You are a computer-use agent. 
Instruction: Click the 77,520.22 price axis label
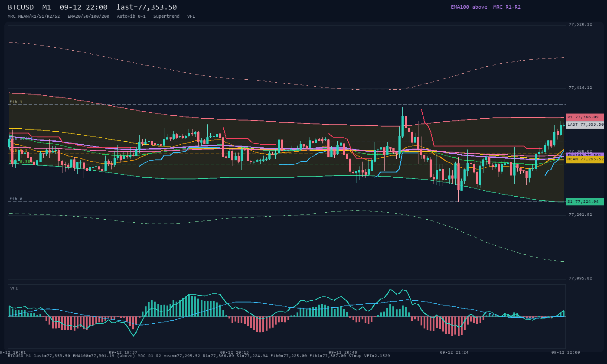click(580, 24)
